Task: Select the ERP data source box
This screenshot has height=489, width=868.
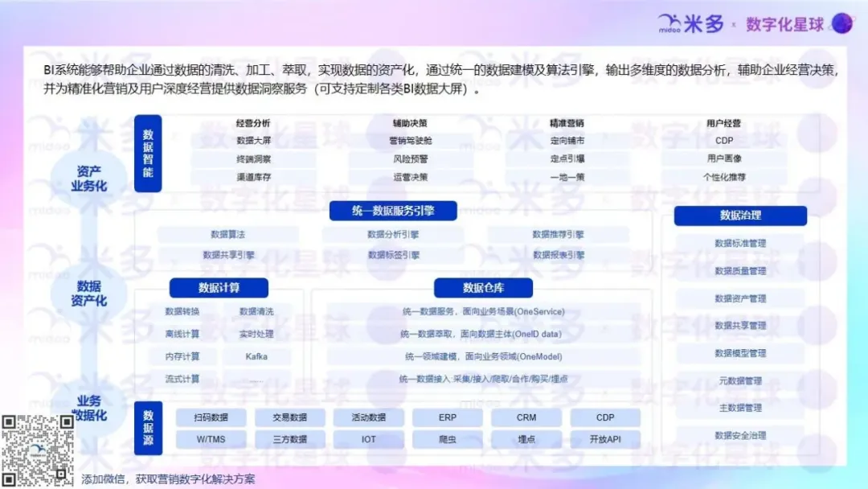Action: 447,417
